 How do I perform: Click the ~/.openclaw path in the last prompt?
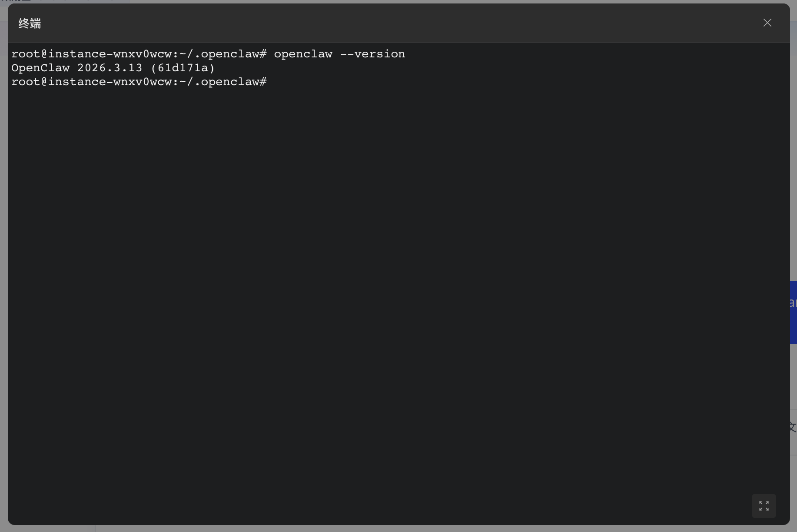click(223, 82)
